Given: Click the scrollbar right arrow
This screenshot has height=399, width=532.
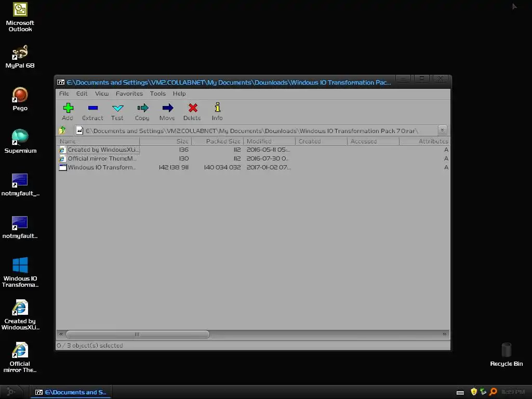Looking at the screenshot, I should click(x=445, y=334).
